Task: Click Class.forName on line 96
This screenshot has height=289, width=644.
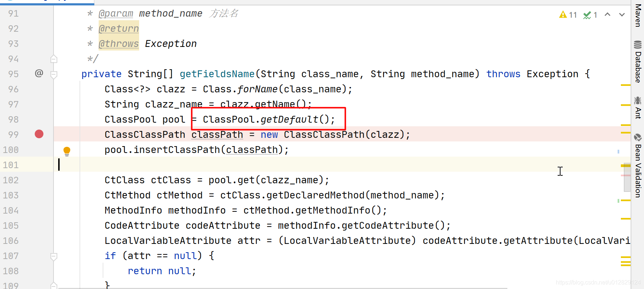Action: click(x=240, y=89)
